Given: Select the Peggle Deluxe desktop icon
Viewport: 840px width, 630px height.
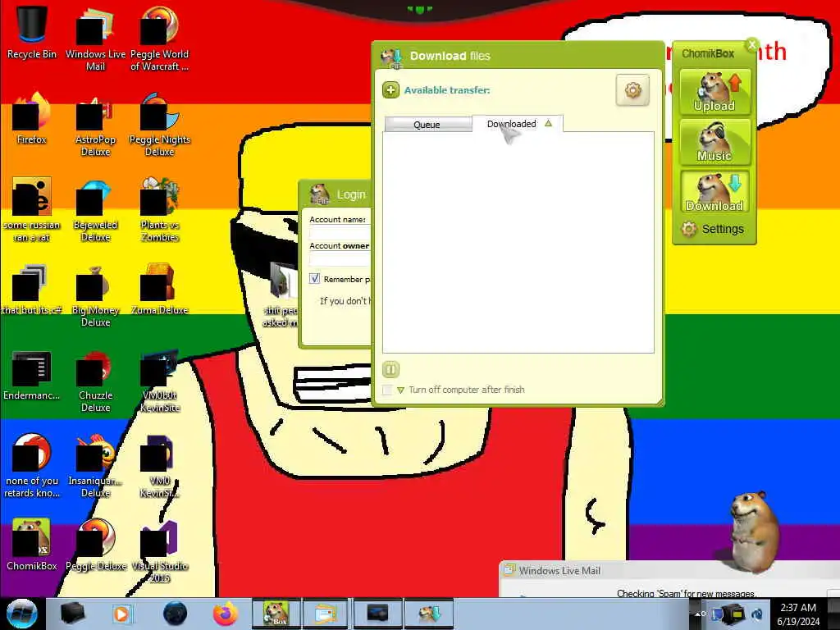Looking at the screenshot, I should (95, 545).
